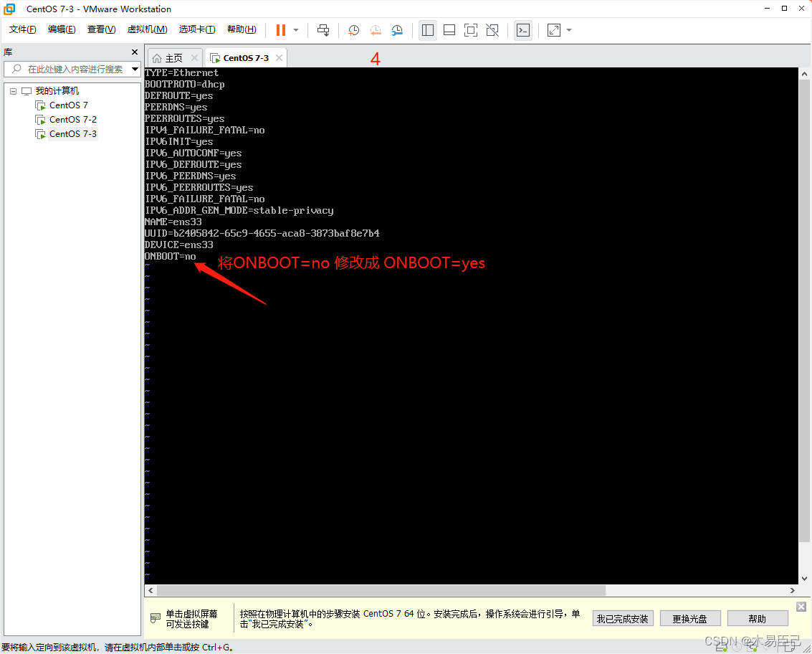Open the library search dropdown arrow
The image size is (812, 654).
(135, 69)
